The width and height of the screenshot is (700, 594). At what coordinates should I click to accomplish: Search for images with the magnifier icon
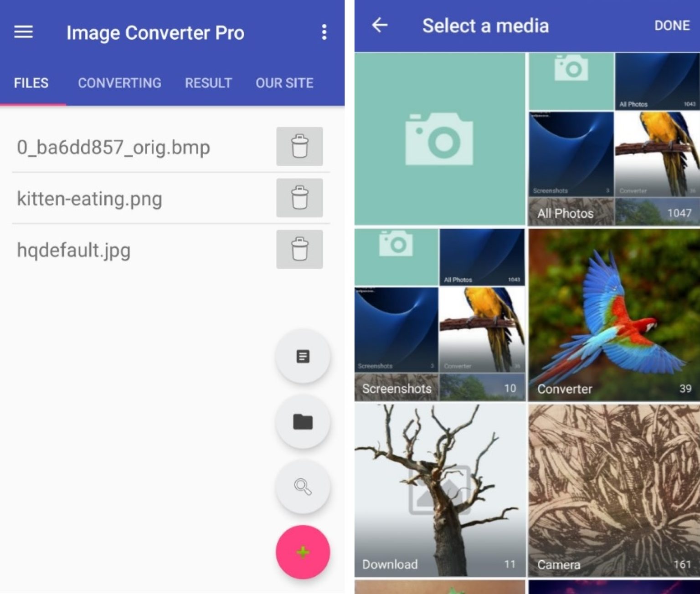pos(303,486)
